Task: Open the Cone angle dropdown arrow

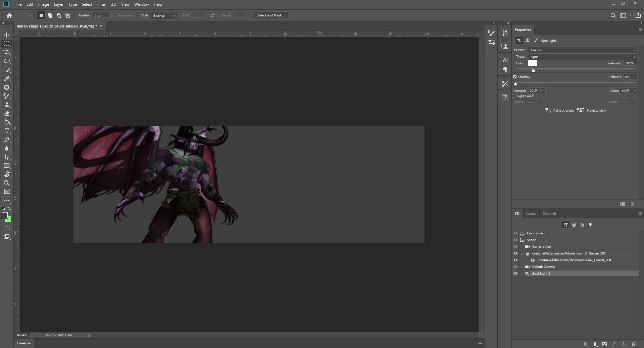Action: pyautogui.click(x=635, y=91)
